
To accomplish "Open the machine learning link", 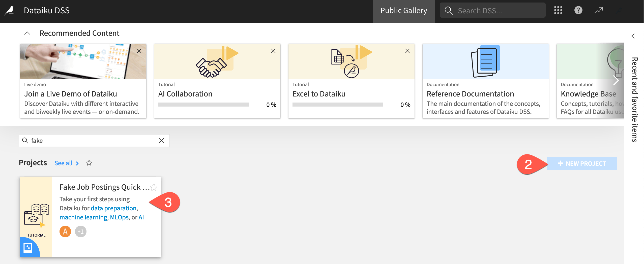I will 83,217.
